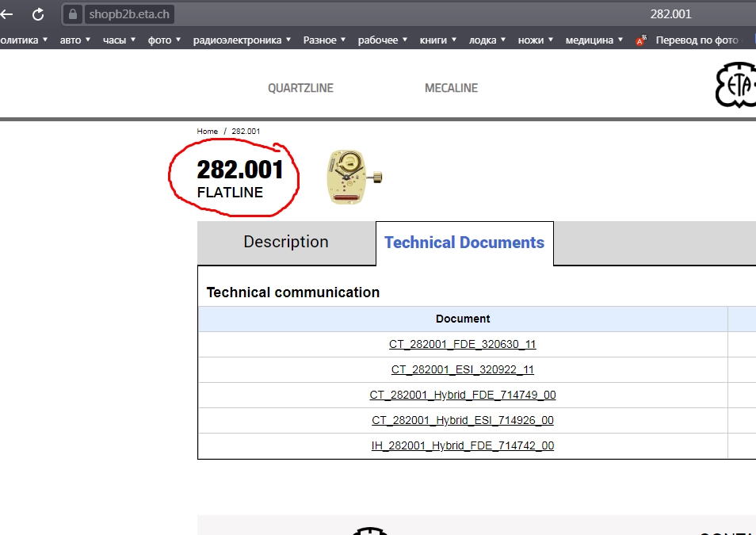Viewport: 756px width, 535px height.
Task: Click the translate icon beside Перевод по фото
Action: (x=641, y=40)
